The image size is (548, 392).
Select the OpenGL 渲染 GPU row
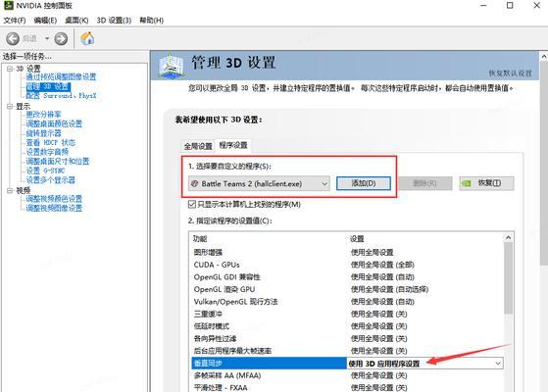point(347,289)
